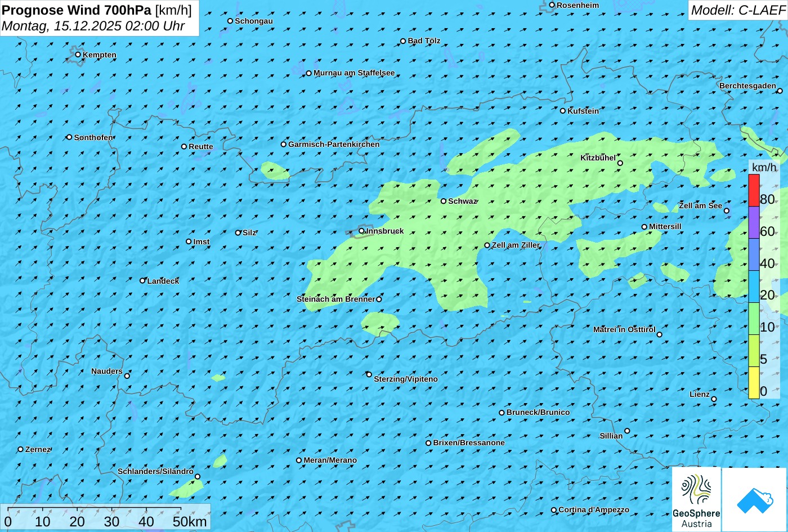
Task: Click the Zell am Ziller marker
Action: pos(487,245)
